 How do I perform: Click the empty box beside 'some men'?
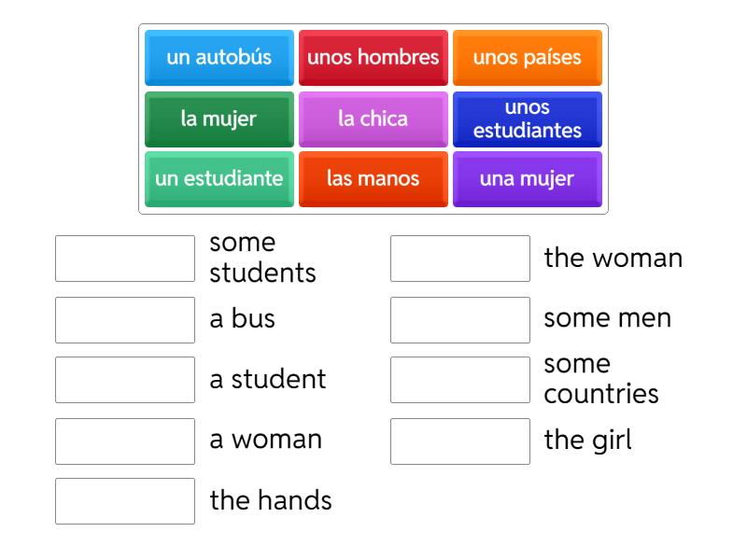coord(460,319)
